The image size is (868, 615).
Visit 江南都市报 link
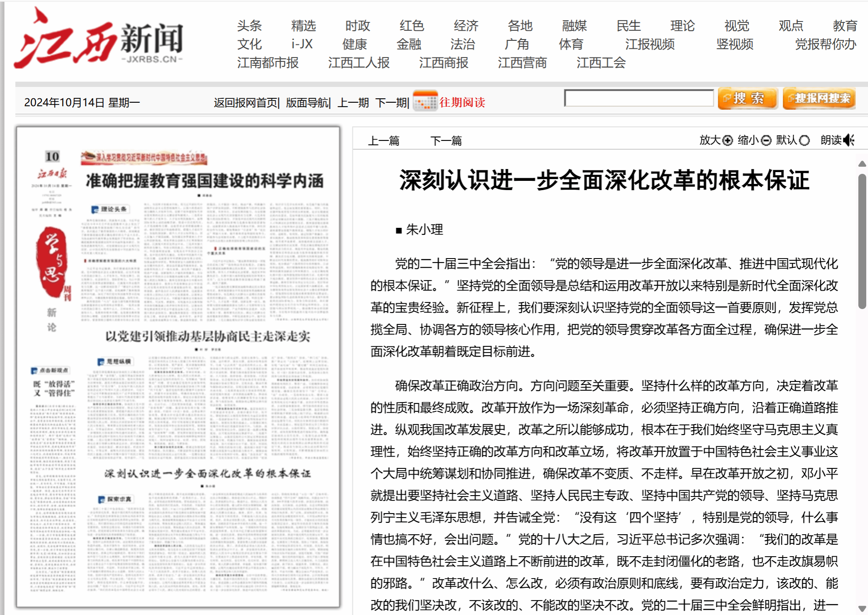coord(268,62)
